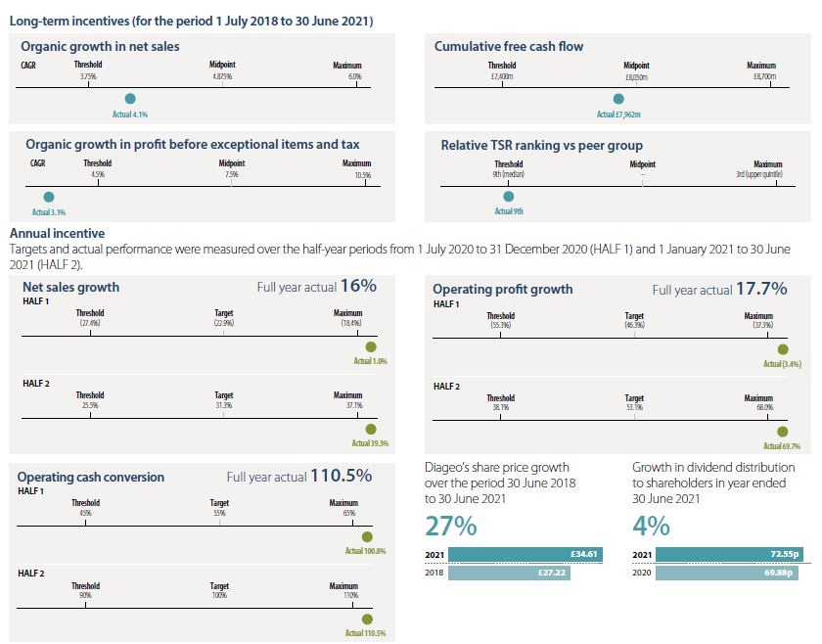This screenshot has height=644, width=822.
Task: Select the Actual 9th TSR ranking dot
Action: click(x=508, y=197)
